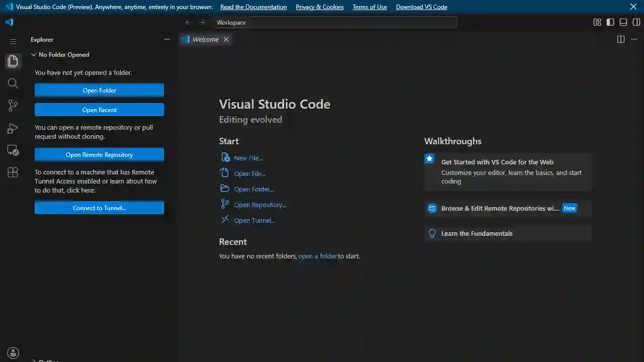Split the editor to the right
This screenshot has width=644, height=362.
[x=621, y=39]
